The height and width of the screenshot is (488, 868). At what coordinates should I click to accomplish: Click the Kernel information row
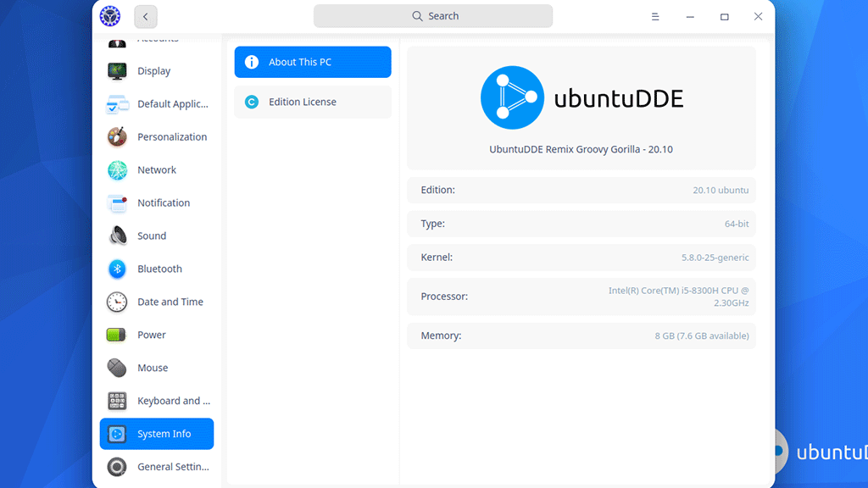click(x=581, y=257)
